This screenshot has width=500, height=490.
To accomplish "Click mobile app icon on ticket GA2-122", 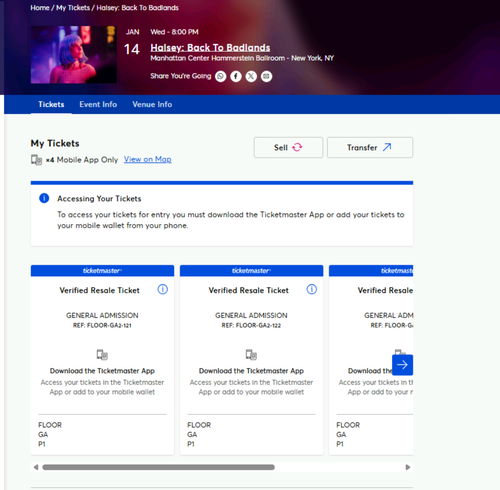I will coord(251,355).
